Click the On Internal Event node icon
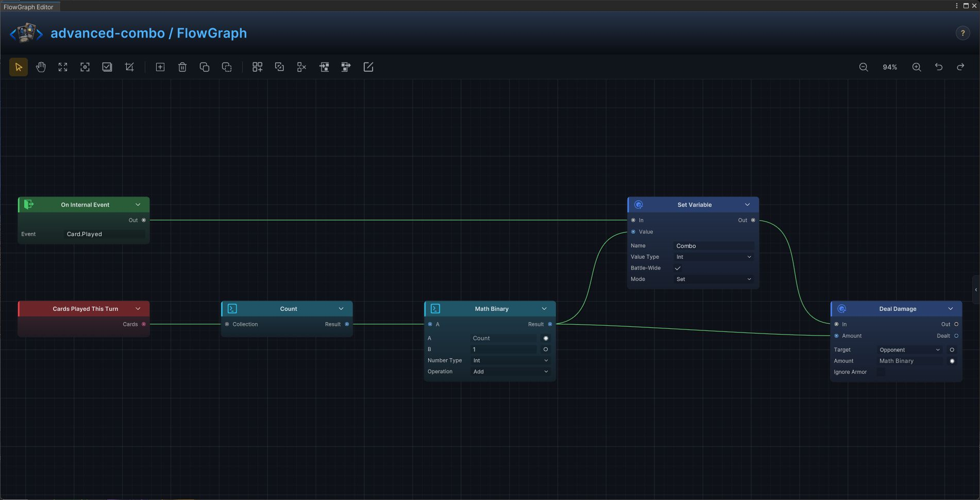 [29, 205]
